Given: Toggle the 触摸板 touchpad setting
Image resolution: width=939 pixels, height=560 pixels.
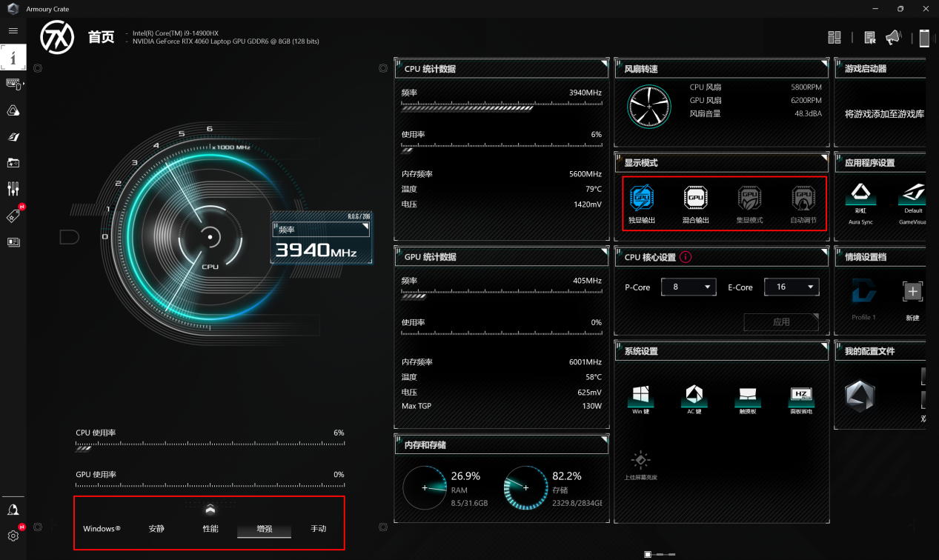Looking at the screenshot, I should click(746, 396).
